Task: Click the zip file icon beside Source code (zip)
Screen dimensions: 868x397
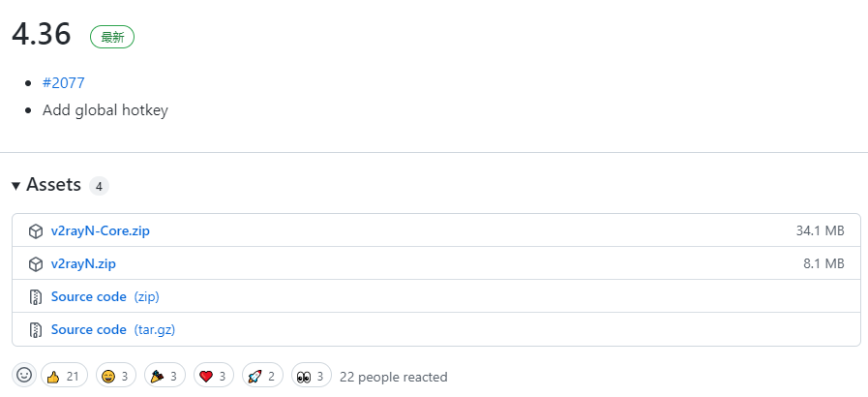Action: coord(36,297)
